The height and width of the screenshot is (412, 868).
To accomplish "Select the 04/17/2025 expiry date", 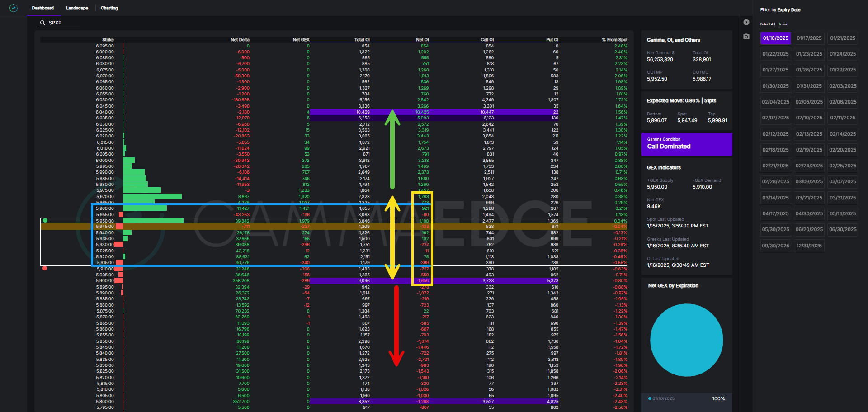I will pos(776,214).
